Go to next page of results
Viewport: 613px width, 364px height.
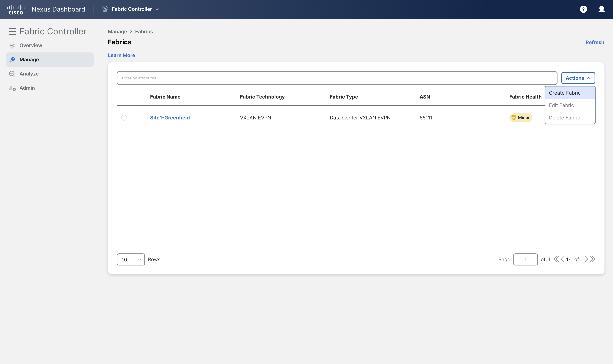(586, 259)
